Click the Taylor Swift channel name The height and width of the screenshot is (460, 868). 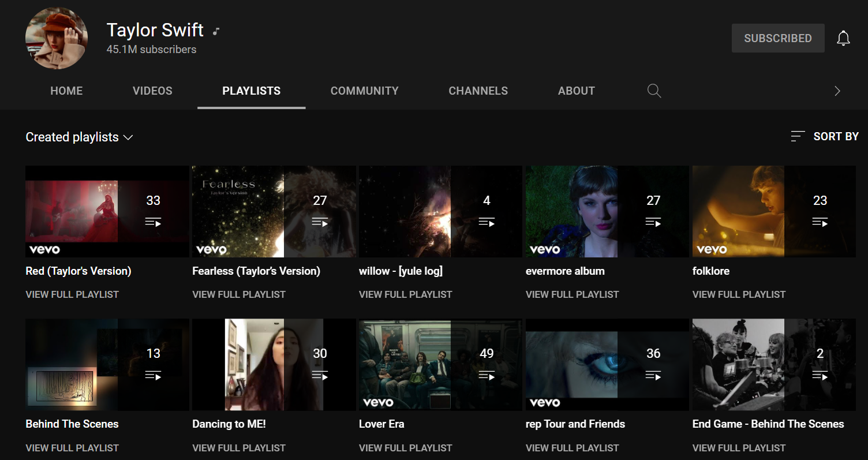point(155,29)
